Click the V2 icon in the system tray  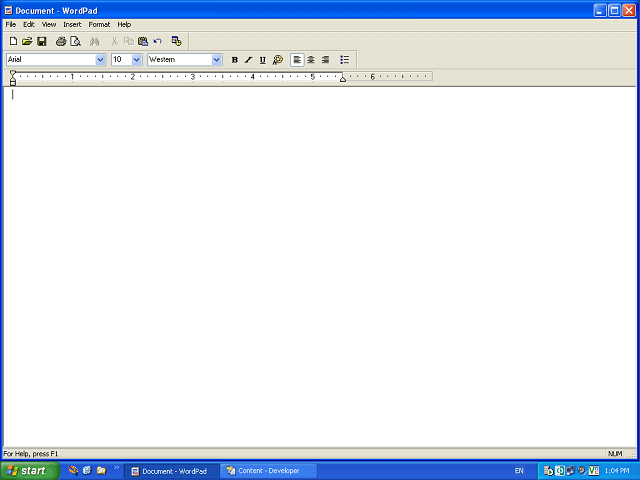[594, 471]
